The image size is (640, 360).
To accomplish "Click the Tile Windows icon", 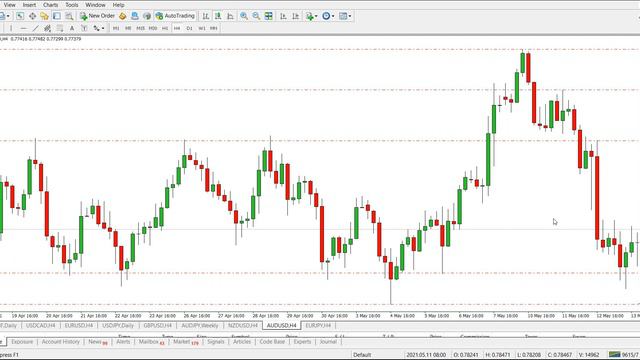I will (269, 16).
